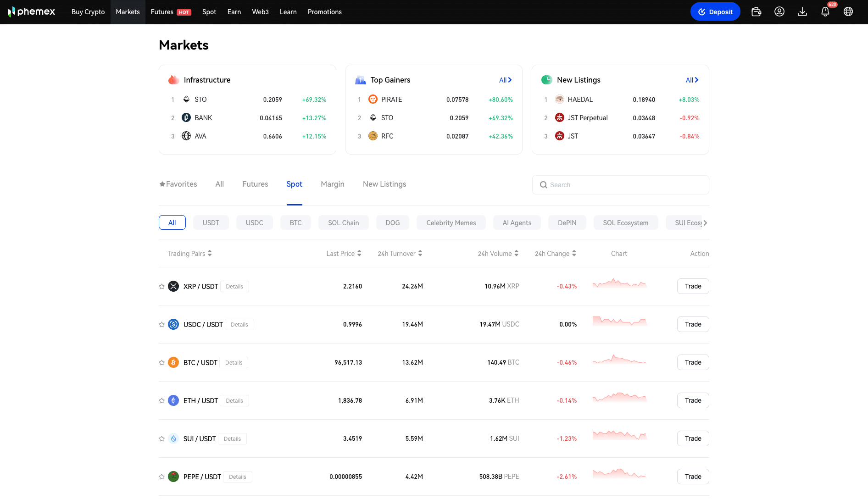The height and width of the screenshot is (499, 868).
Task: Open Details for ETH / USDT
Action: click(x=234, y=401)
